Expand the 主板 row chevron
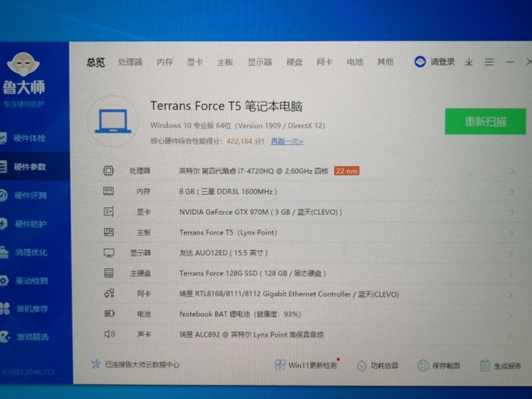 [511, 233]
